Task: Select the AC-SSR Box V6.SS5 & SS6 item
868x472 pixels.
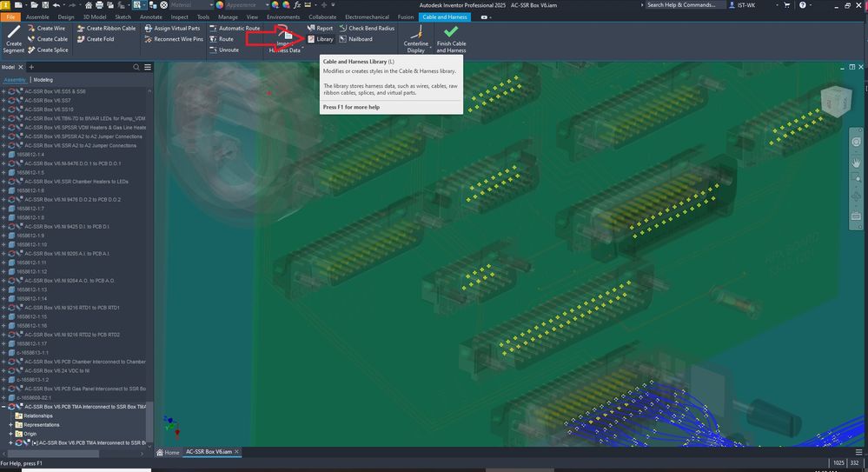Action: pyautogui.click(x=55, y=91)
